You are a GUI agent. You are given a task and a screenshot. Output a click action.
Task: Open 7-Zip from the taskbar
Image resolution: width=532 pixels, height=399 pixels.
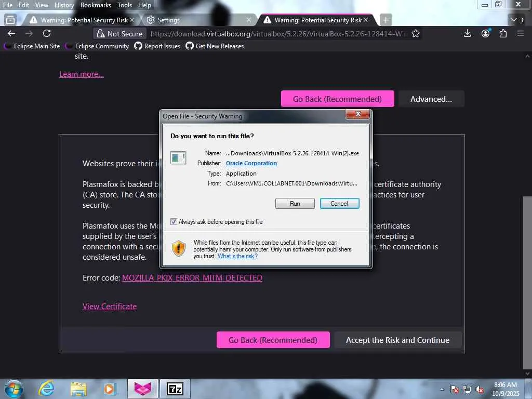click(175, 389)
